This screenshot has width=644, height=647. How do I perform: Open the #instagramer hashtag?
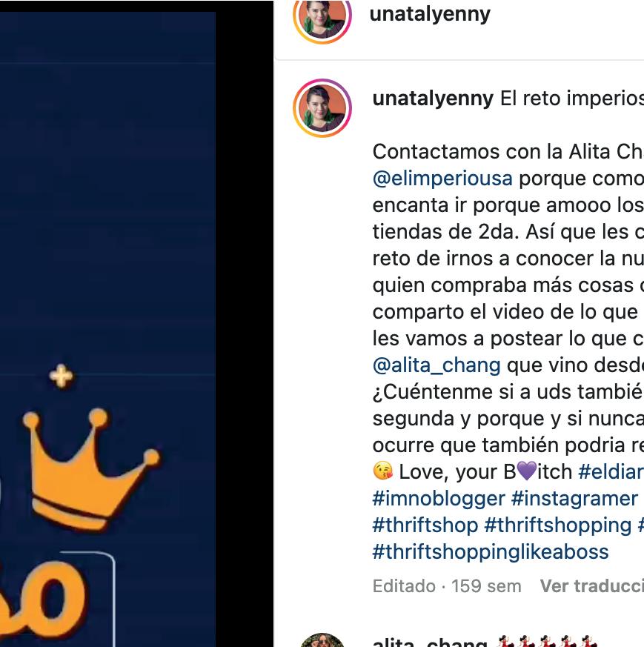pos(574,499)
